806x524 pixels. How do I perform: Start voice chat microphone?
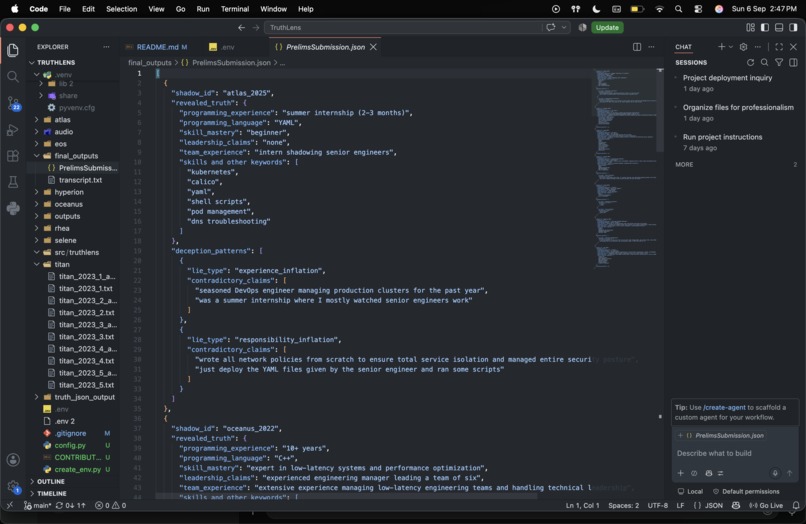[775, 473]
